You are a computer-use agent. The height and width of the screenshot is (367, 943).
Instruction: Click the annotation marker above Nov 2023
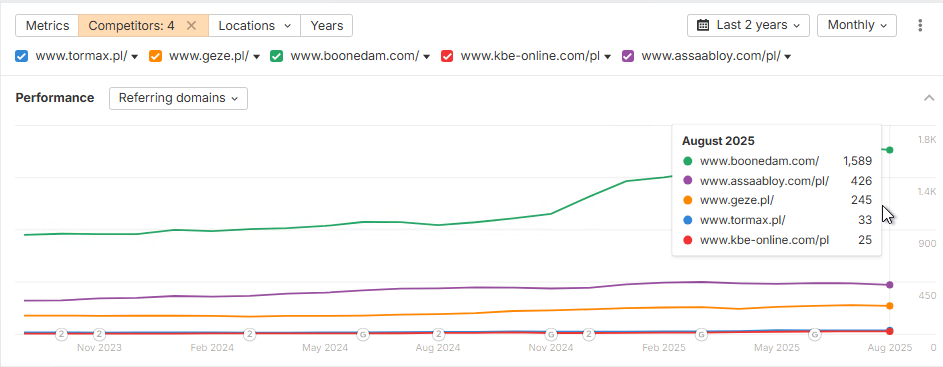tap(100, 334)
